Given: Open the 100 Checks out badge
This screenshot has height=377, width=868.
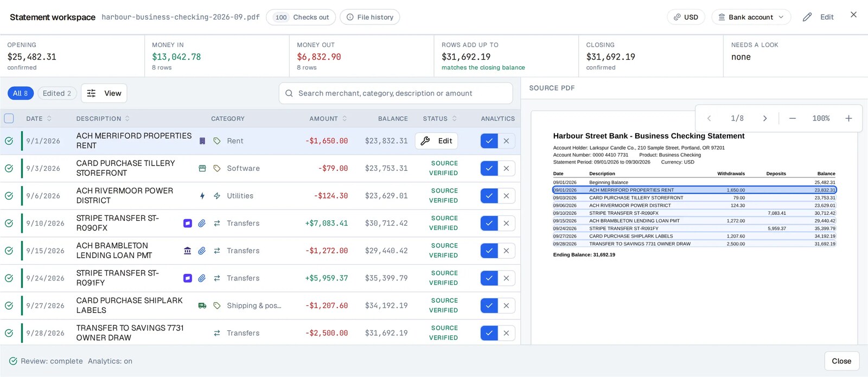Looking at the screenshot, I should (x=301, y=17).
